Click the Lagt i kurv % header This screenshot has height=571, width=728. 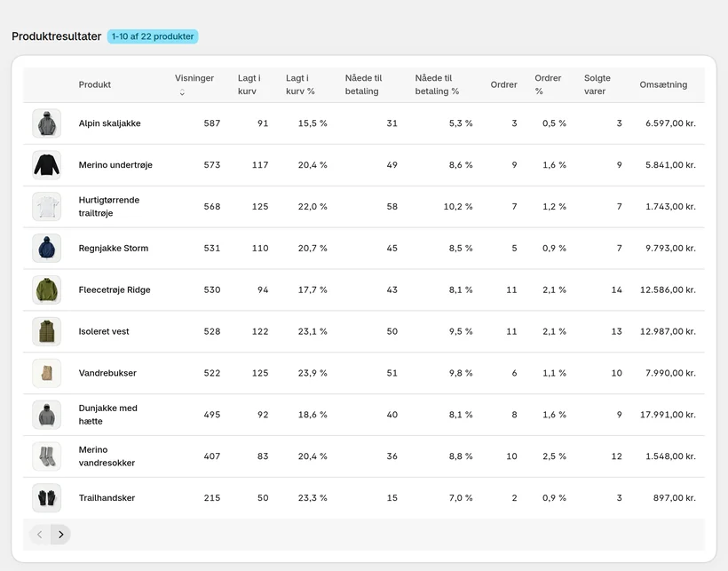[x=300, y=84]
